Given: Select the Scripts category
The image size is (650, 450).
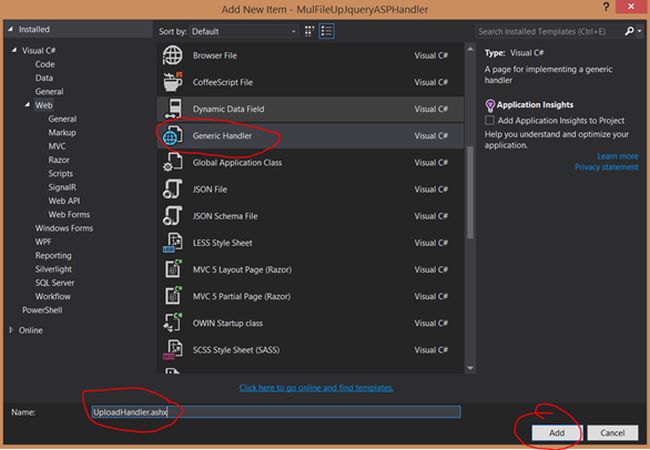Looking at the screenshot, I should point(61,174).
